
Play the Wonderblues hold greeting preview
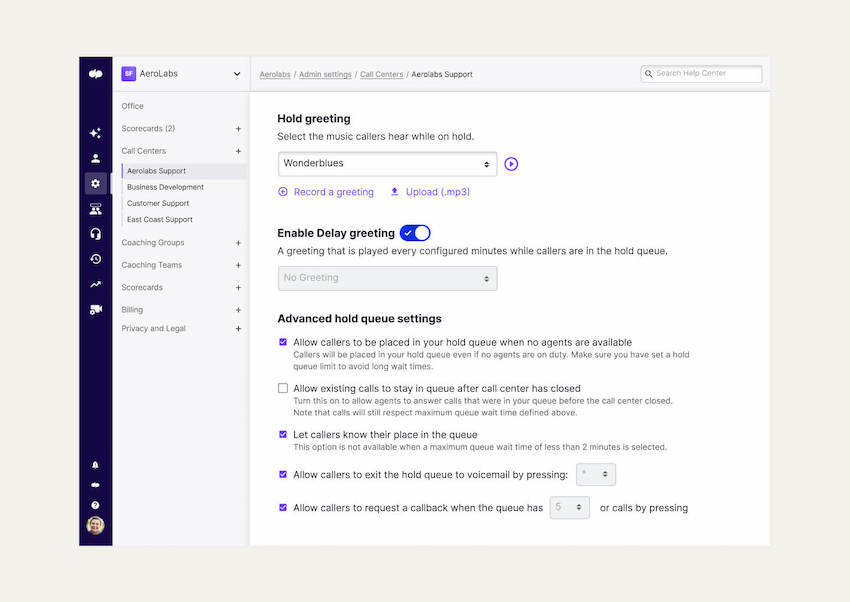[x=511, y=163]
